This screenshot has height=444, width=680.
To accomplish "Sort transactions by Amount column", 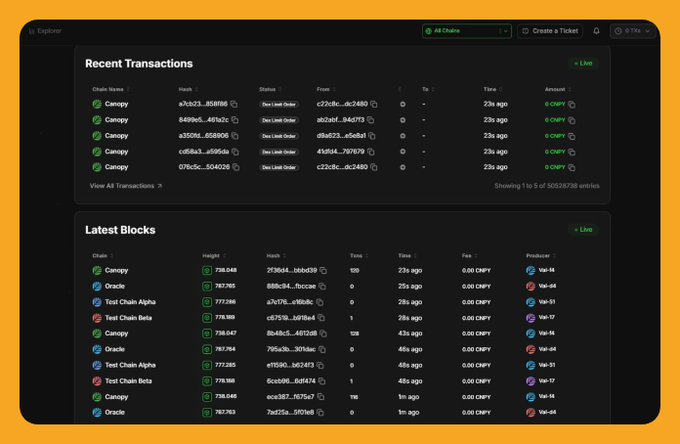I will pyautogui.click(x=558, y=89).
